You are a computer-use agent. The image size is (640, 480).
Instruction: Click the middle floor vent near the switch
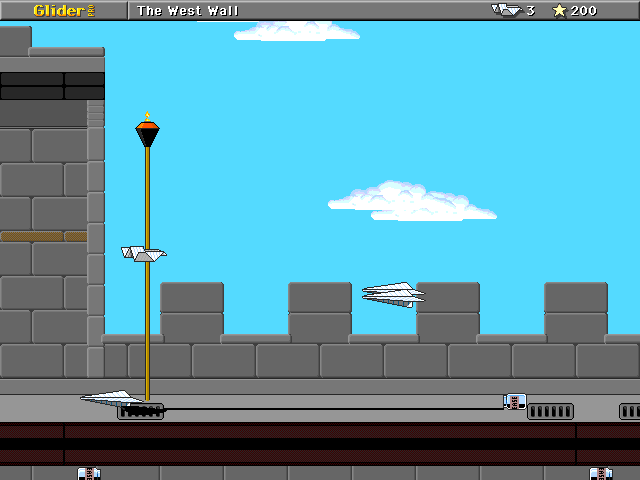coord(550,411)
